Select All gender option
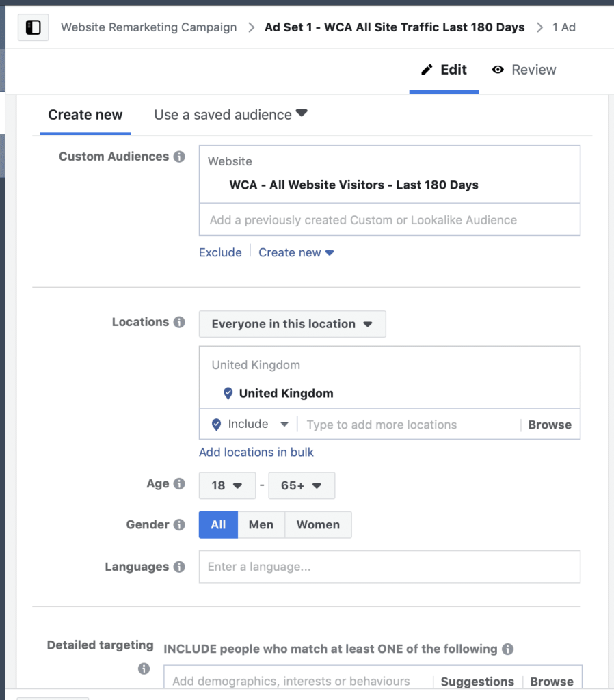Image resolution: width=614 pixels, height=700 pixels. pyautogui.click(x=218, y=525)
